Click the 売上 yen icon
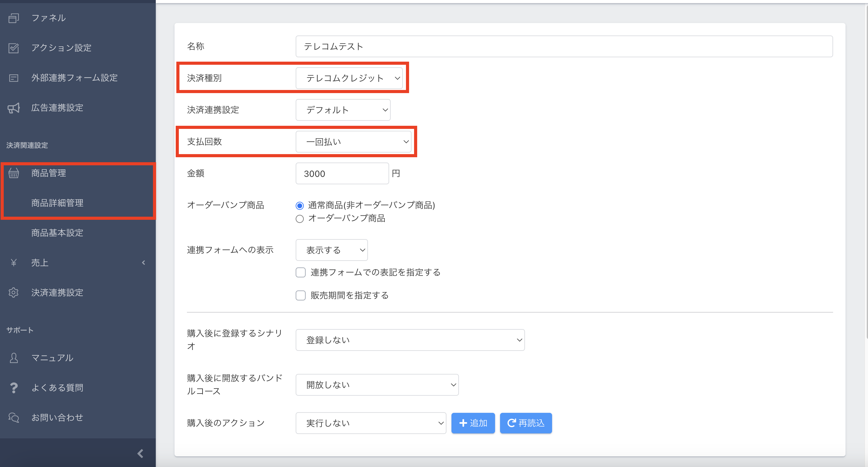868x467 pixels. [13, 263]
